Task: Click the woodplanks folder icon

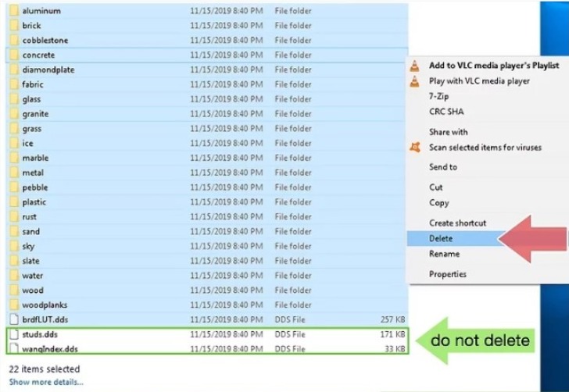Action: 13,305
